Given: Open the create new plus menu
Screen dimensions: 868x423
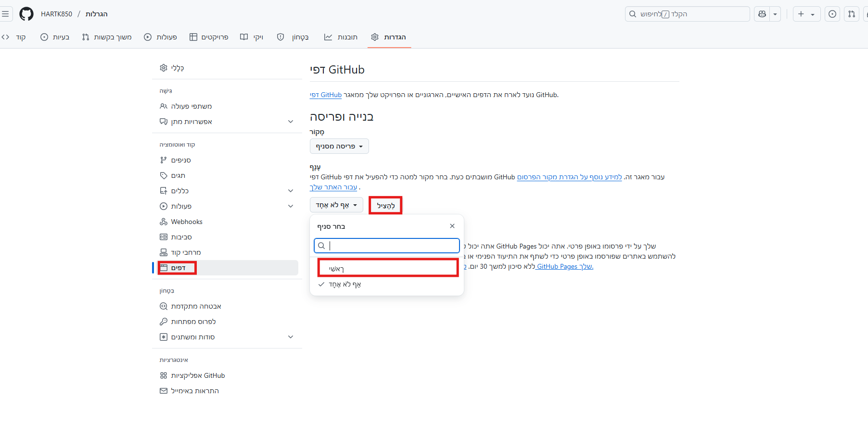Looking at the screenshot, I should coord(806,14).
